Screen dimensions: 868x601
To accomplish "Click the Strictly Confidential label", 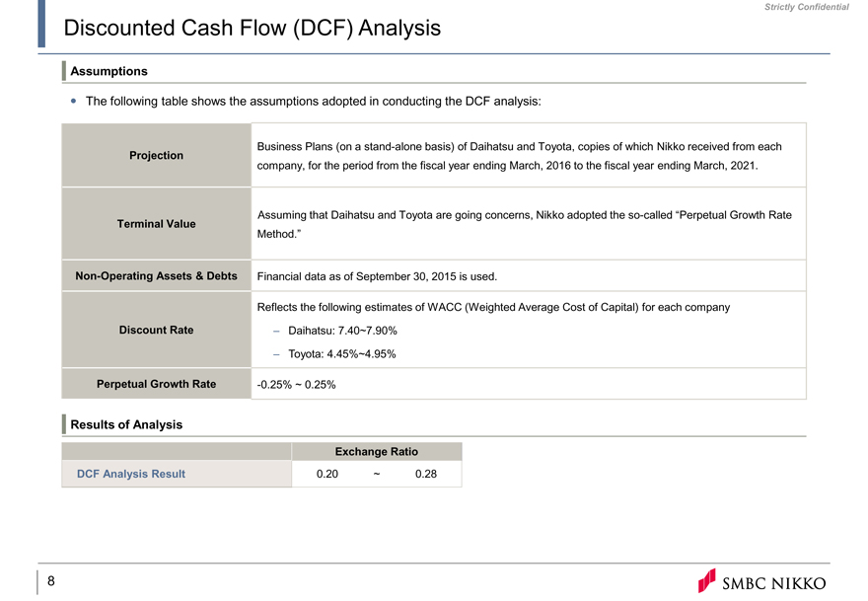I will pos(806,7).
